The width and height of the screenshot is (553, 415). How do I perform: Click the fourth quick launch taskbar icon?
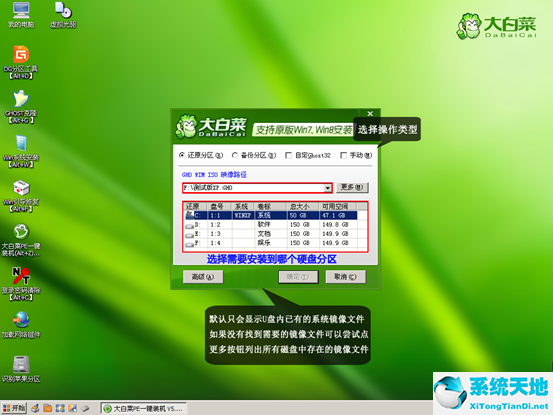click(x=72, y=408)
